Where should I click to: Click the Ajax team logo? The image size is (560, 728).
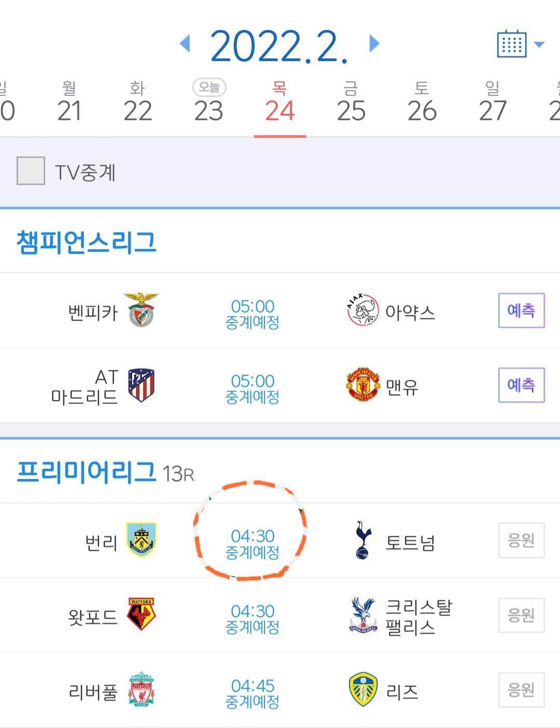(362, 310)
